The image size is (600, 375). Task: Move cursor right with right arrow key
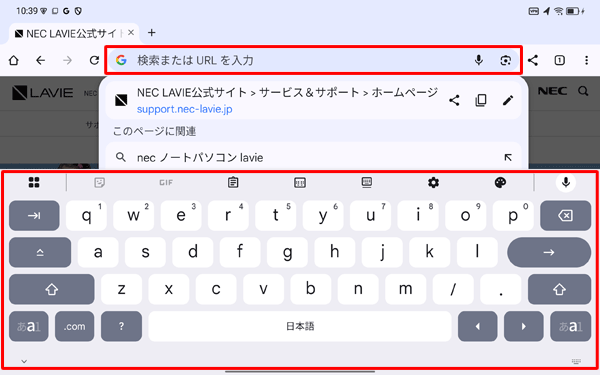pyautogui.click(x=524, y=326)
